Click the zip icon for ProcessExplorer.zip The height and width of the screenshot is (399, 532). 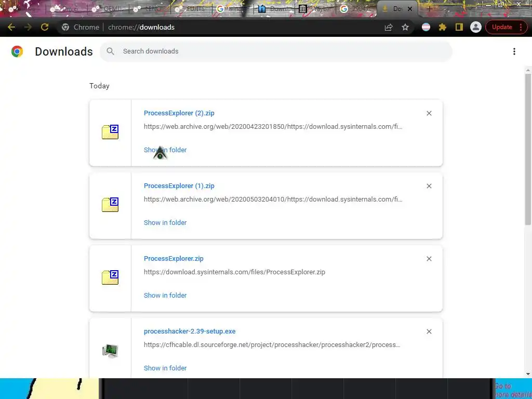[x=110, y=277]
